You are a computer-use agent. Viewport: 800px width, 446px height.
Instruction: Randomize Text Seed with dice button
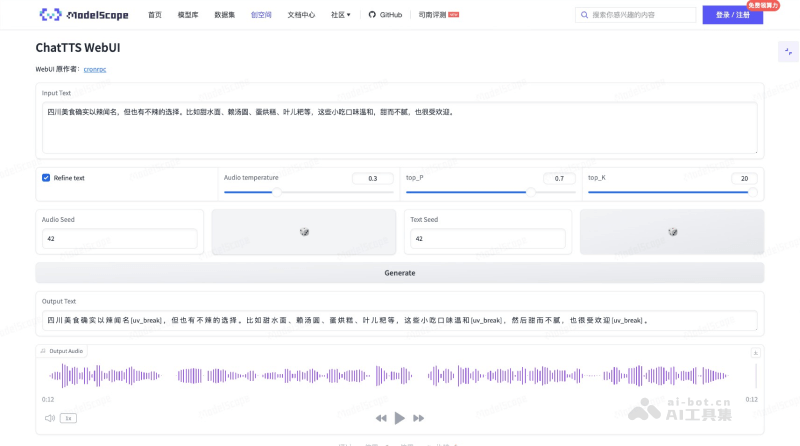[672, 232]
